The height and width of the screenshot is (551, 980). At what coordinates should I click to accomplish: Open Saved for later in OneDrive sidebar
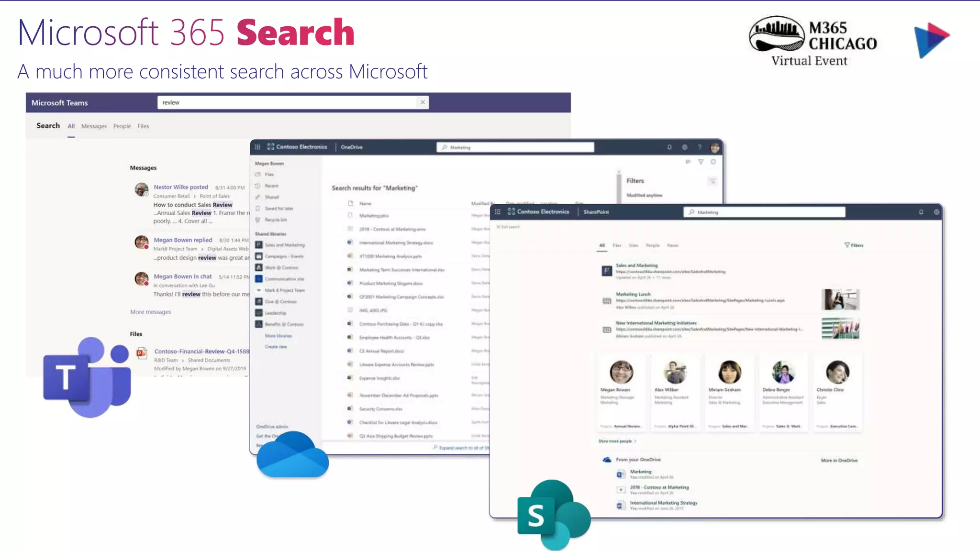click(x=279, y=209)
